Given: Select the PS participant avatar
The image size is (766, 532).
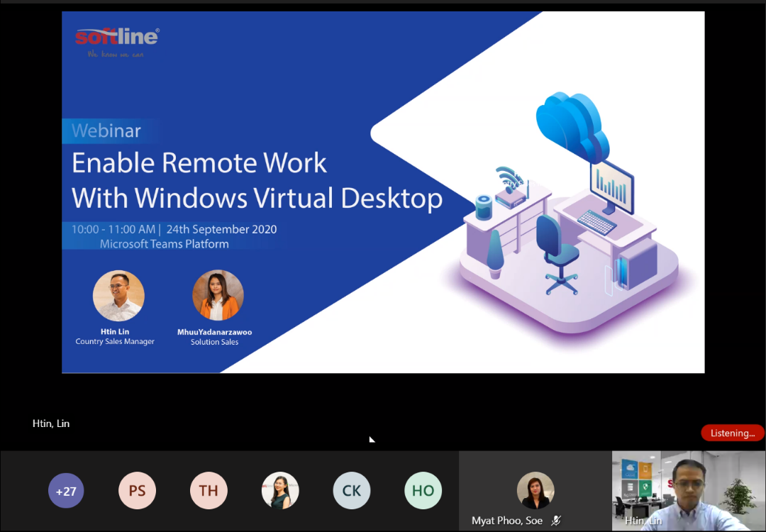Looking at the screenshot, I should tap(138, 490).
